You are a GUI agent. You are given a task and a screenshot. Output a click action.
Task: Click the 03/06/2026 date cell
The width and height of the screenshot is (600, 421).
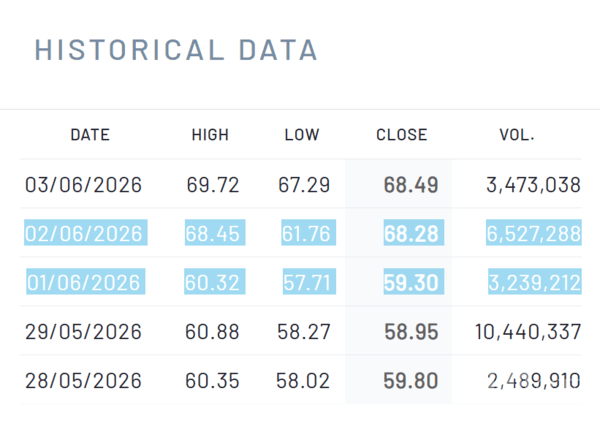[83, 185]
